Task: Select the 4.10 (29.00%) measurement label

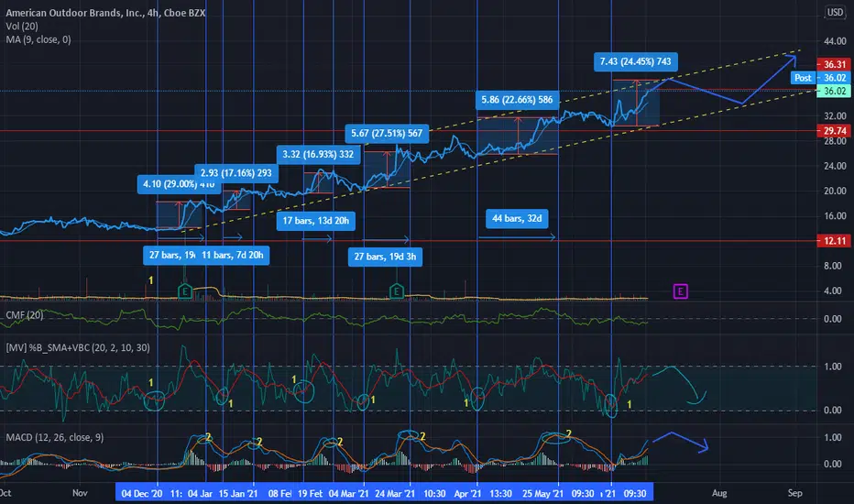Action: tap(179, 184)
